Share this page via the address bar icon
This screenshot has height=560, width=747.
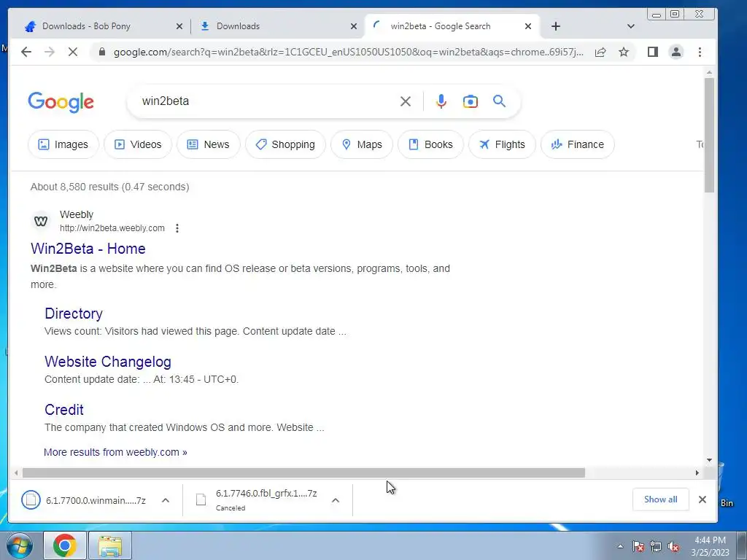pyautogui.click(x=600, y=52)
